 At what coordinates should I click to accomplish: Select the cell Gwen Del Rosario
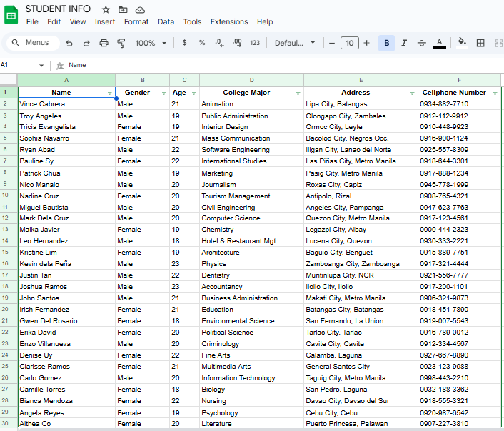pyautogui.click(x=66, y=321)
